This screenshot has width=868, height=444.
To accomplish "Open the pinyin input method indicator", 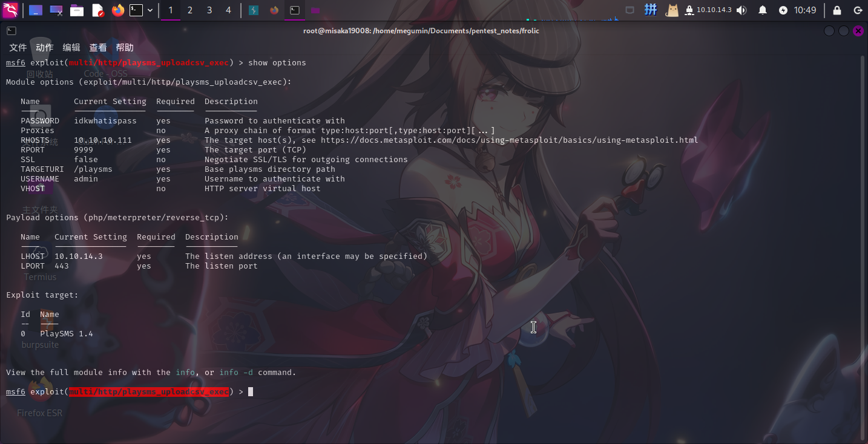I will coord(651,10).
